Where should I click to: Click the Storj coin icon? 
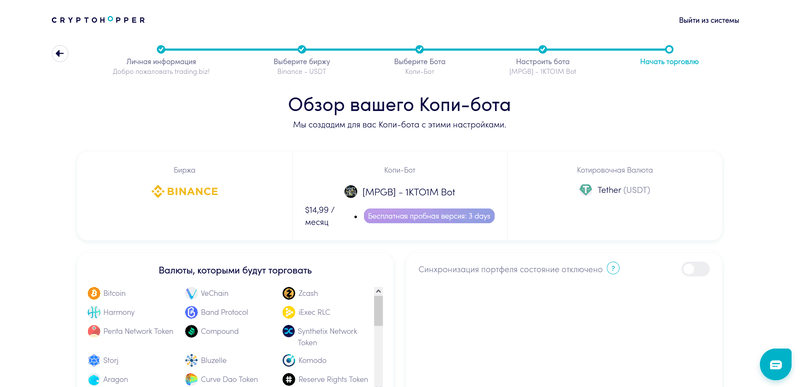pos(94,360)
